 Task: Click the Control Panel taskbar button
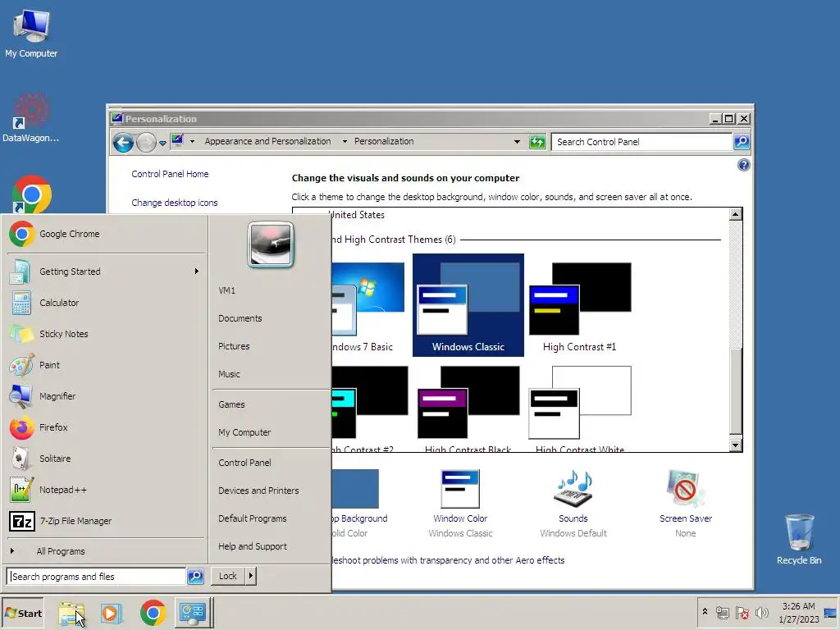click(x=194, y=613)
